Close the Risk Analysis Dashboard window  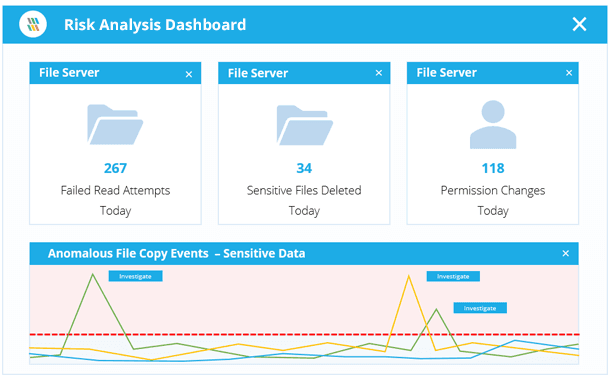[579, 24]
